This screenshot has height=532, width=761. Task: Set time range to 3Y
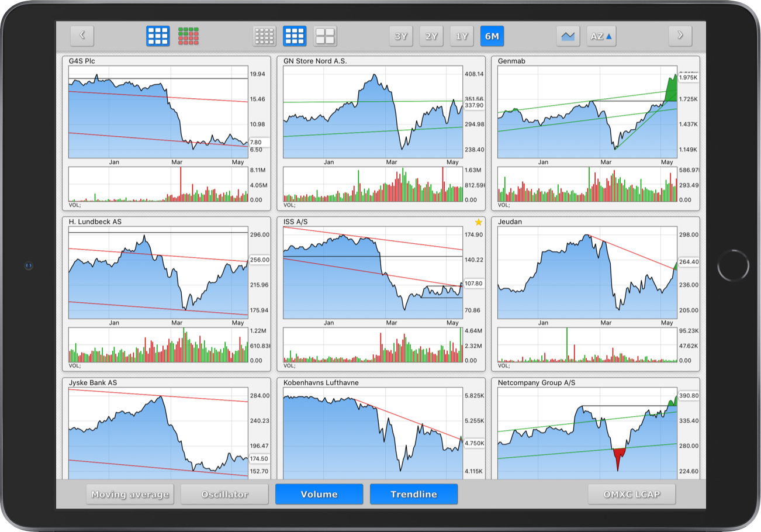tap(401, 36)
